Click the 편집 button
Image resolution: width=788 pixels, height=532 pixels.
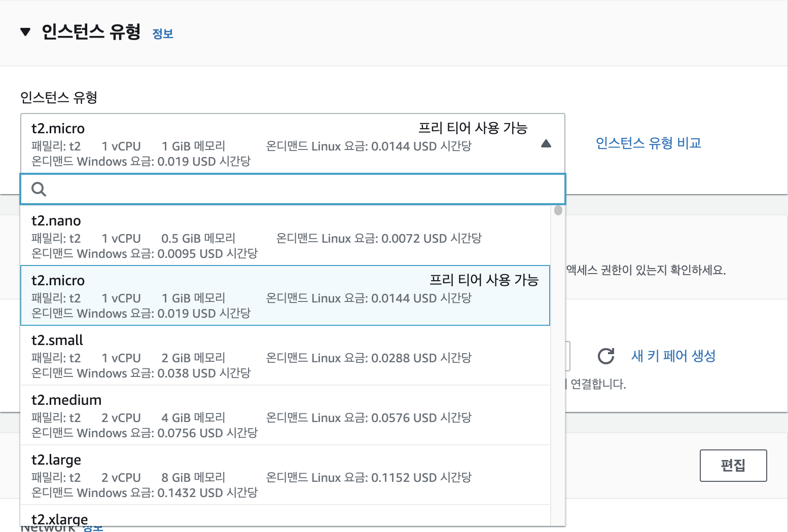pos(733,466)
